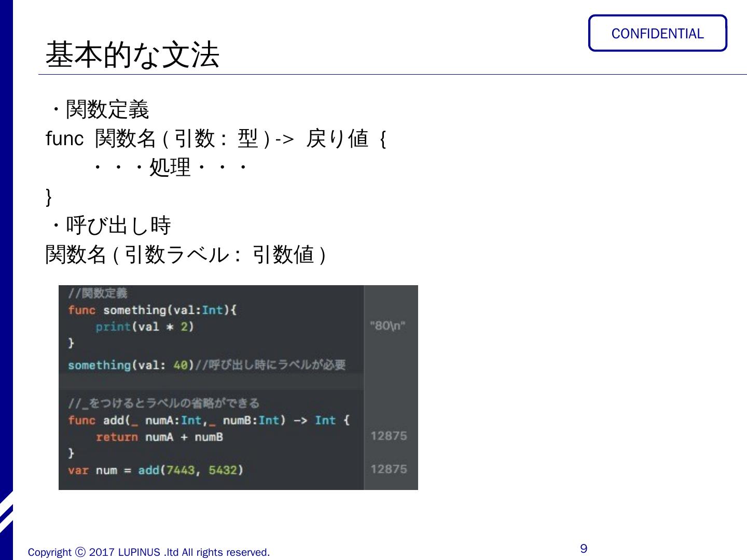Viewport: 747px width, 560px height.
Task: Click the func 関数名 syntax line
Action: [216, 139]
